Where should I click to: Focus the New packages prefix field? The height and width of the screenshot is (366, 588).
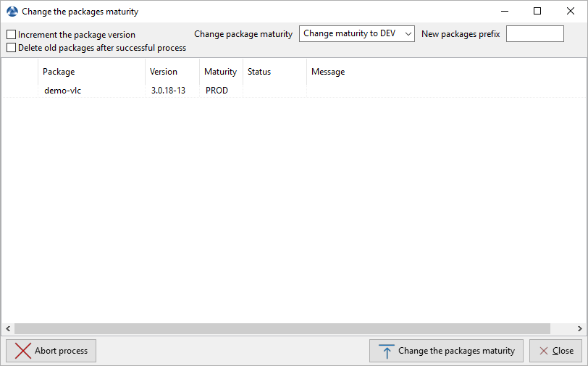pos(534,34)
